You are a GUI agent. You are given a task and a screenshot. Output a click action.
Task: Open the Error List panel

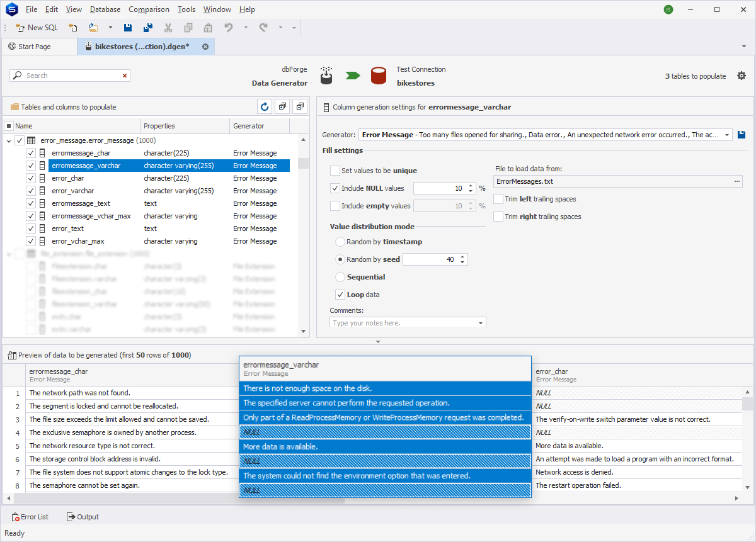30,517
